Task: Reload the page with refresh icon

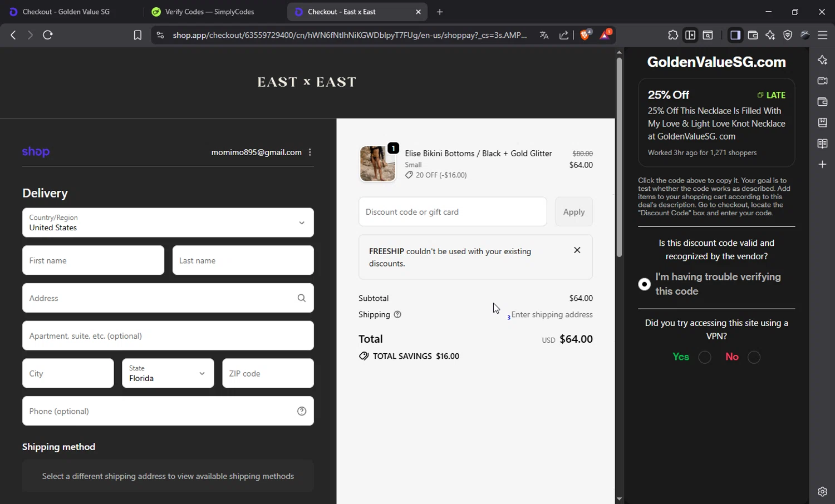Action: pyautogui.click(x=48, y=35)
